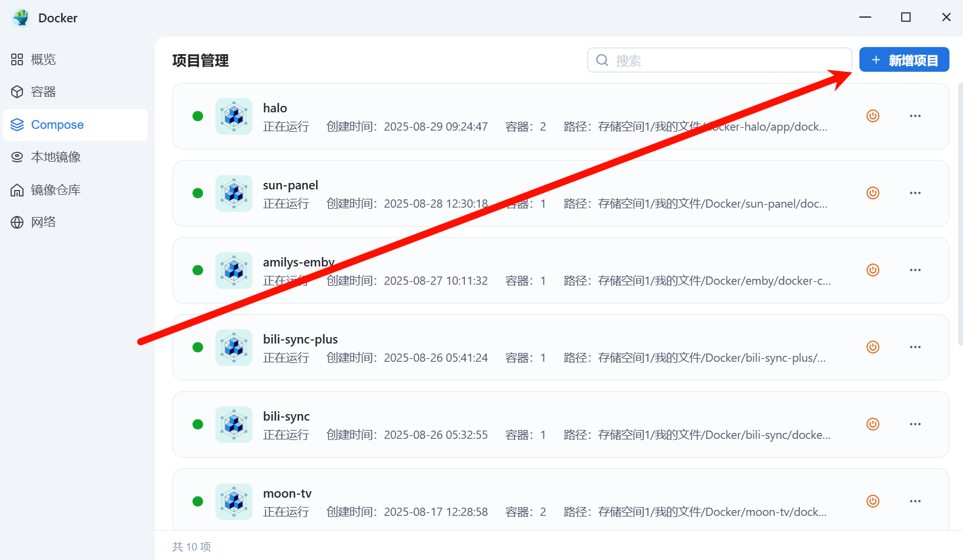
Task: Toggle power for sun-panel project
Action: coord(873,193)
